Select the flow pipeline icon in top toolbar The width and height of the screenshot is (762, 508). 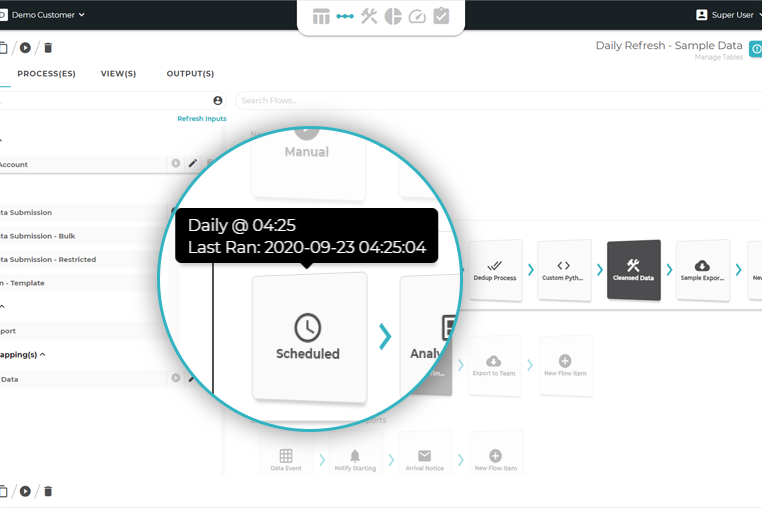[x=345, y=16]
